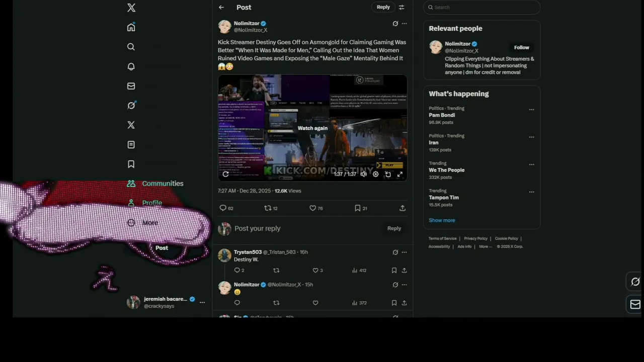Open Profile in sidebar
The image size is (644, 362).
pos(144,203)
